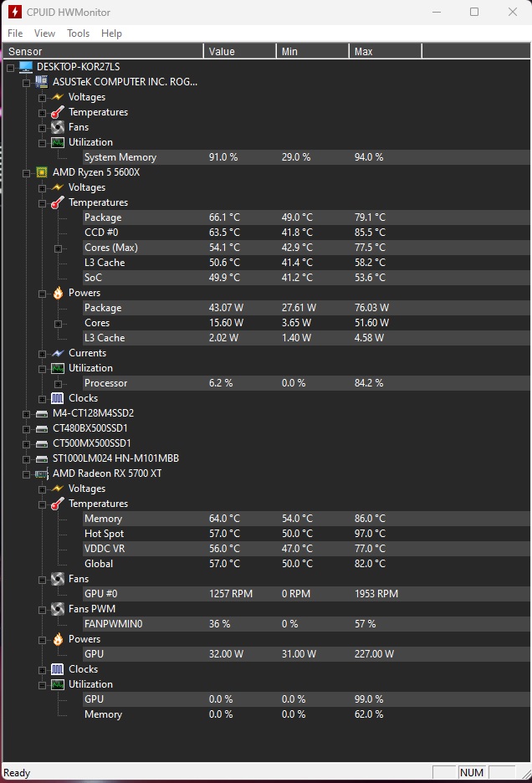Click the Temperatures thermometer icon under Radeon

coord(58,504)
